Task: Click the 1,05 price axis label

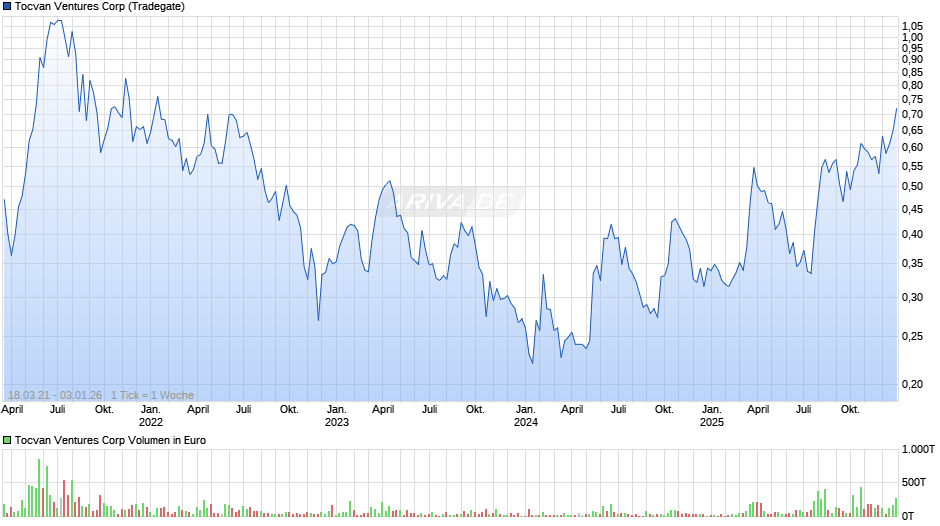Action: (x=912, y=26)
